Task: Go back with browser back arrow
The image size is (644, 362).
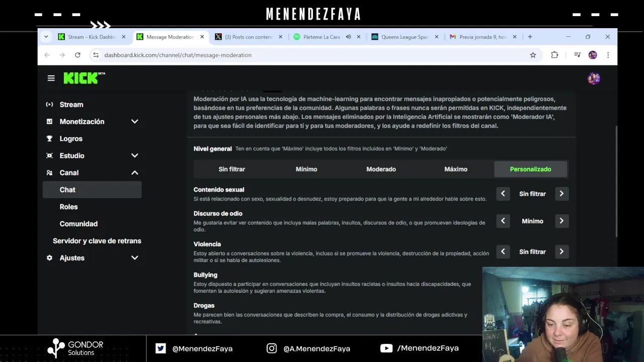Action: tap(47, 55)
